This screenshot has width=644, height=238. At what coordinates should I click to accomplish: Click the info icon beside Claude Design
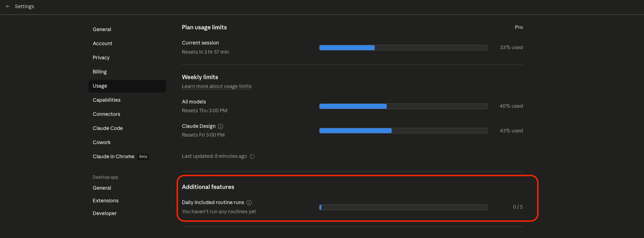coord(220,126)
